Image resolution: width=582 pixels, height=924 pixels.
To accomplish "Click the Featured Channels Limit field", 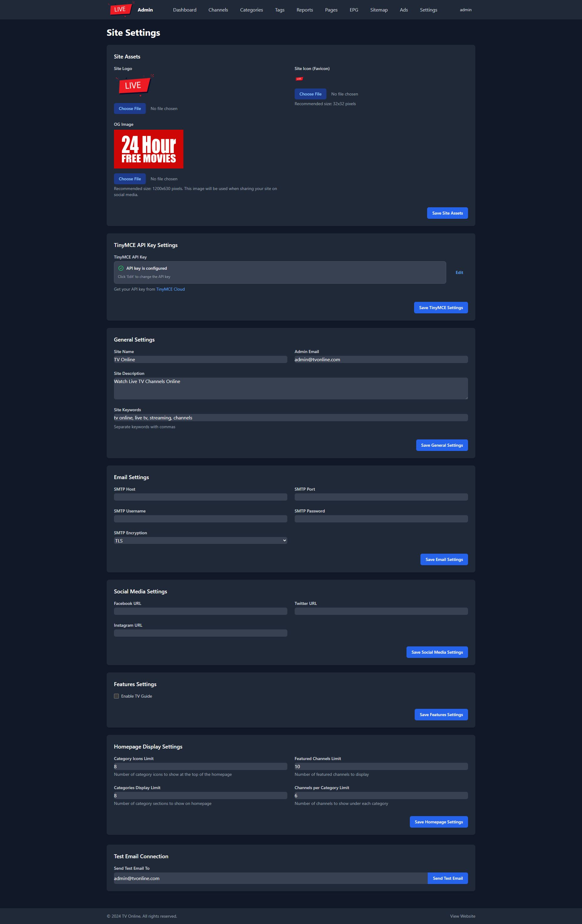I will tap(381, 766).
